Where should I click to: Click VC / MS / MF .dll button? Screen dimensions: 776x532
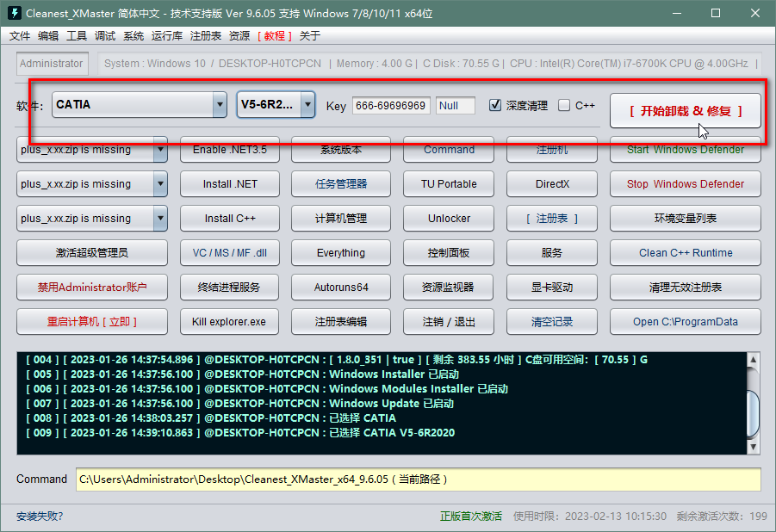coord(230,253)
